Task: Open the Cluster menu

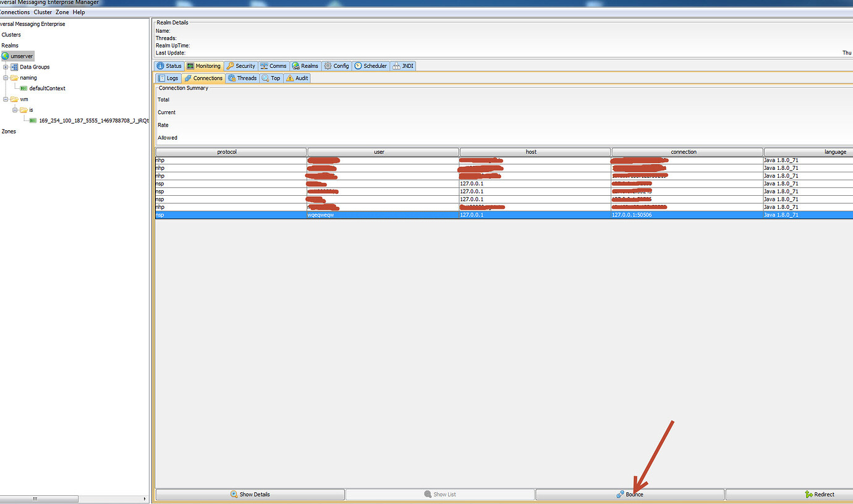Action: pos(43,12)
